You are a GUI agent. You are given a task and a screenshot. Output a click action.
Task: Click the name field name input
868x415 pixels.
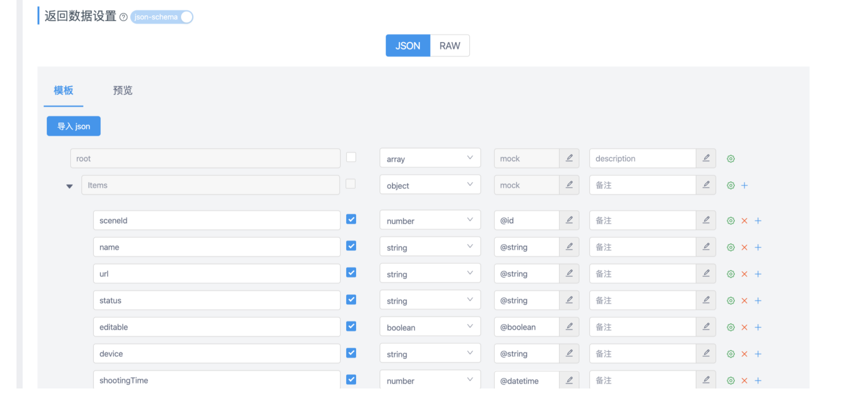tap(217, 247)
